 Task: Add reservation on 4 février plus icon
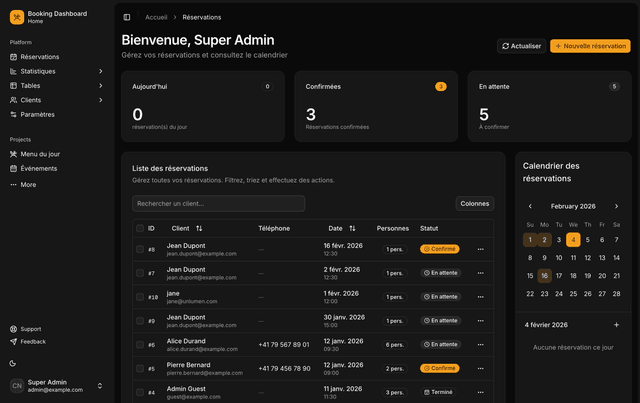click(x=616, y=325)
